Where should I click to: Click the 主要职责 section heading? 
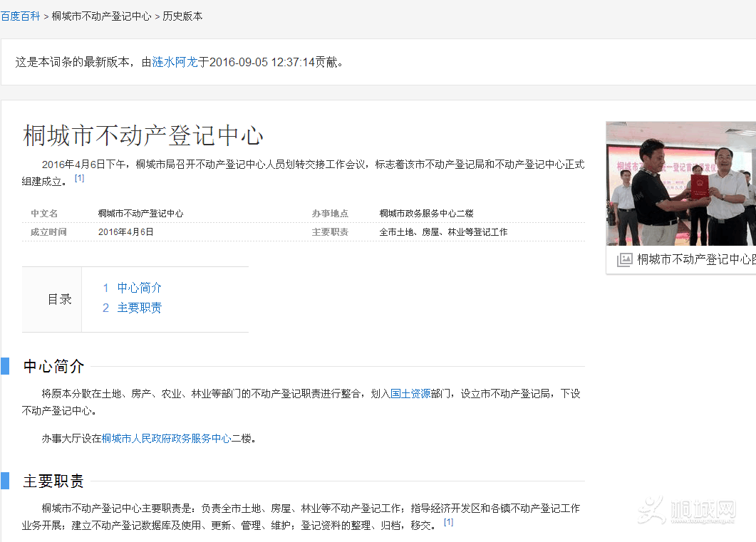[53, 481]
